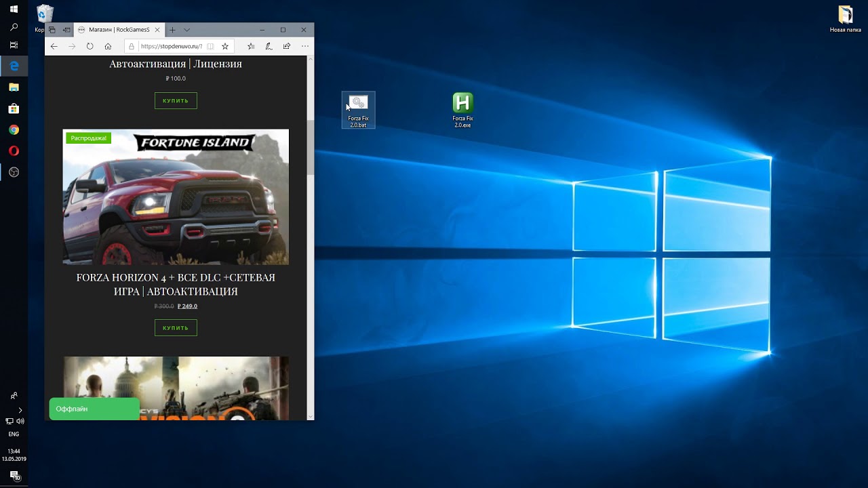Show Edge tabs you've set aside
Screen dimensions: 868x488
point(52,30)
